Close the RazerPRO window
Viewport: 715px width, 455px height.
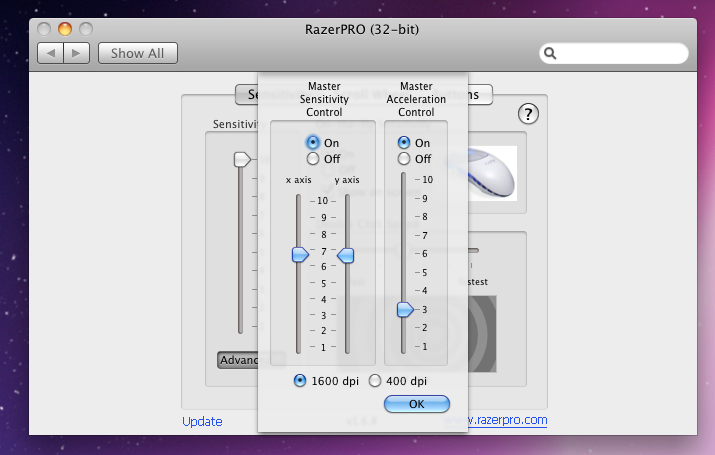coord(44,29)
